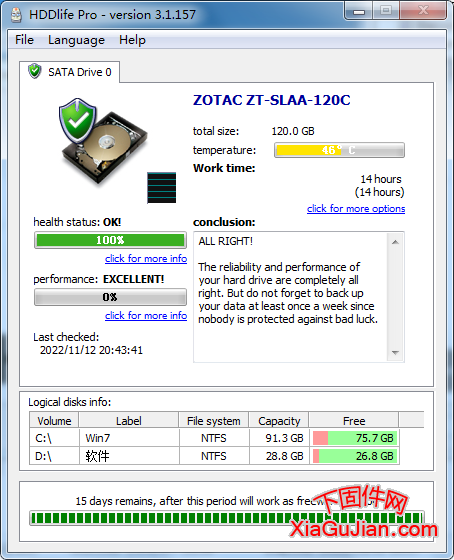Minimize the HDDlife Pro window

click(x=359, y=11)
